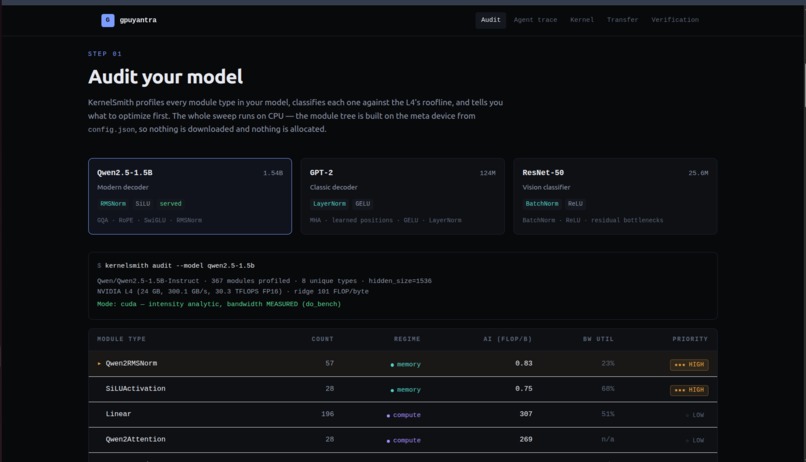Image resolution: width=806 pixels, height=462 pixels.
Task: Go to the Kernel tab
Action: tap(582, 20)
